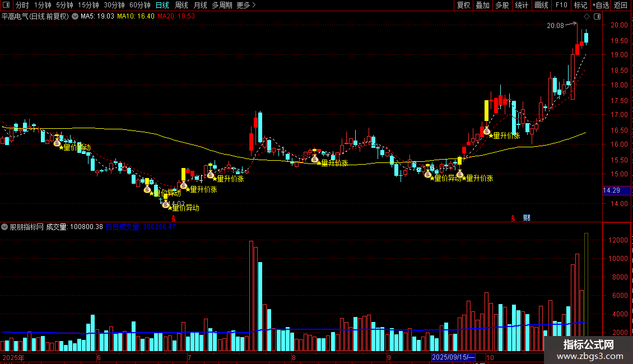Click the 叠加 overlay button
Viewport: 633px width, 364px height.
[482, 5]
